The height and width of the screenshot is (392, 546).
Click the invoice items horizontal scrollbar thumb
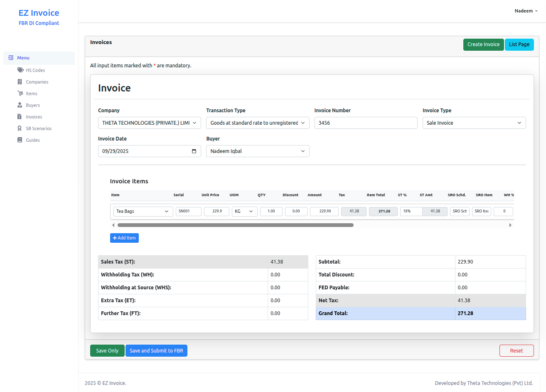pyautogui.click(x=236, y=225)
